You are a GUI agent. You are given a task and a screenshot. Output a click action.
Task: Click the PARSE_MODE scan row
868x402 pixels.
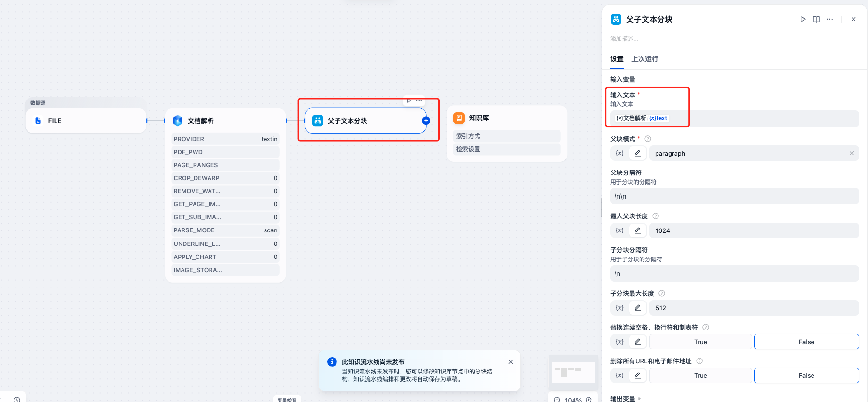(225, 230)
